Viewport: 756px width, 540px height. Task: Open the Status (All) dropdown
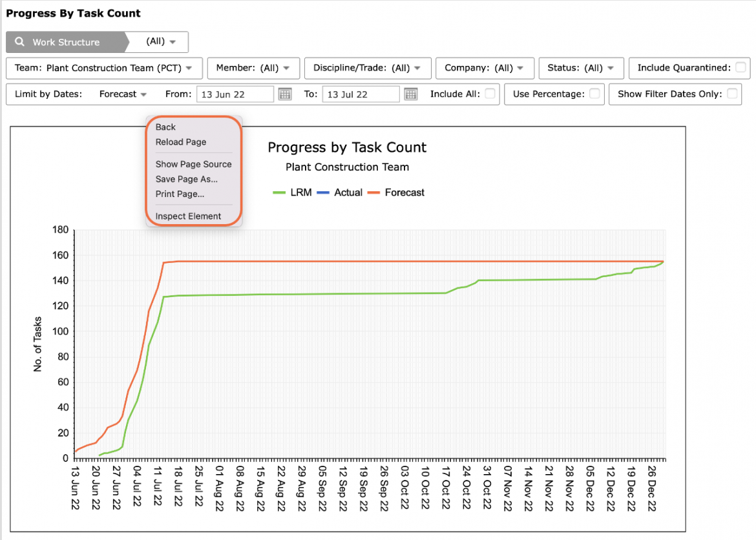click(581, 68)
